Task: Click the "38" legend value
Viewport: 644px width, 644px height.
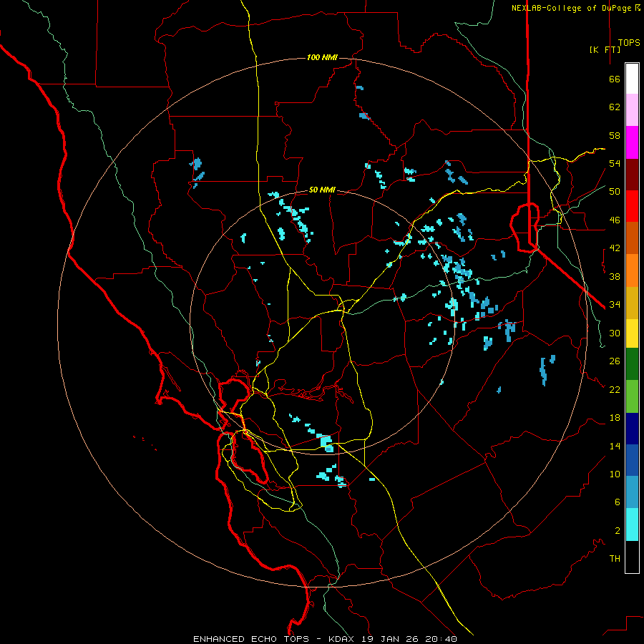Action: click(615, 276)
